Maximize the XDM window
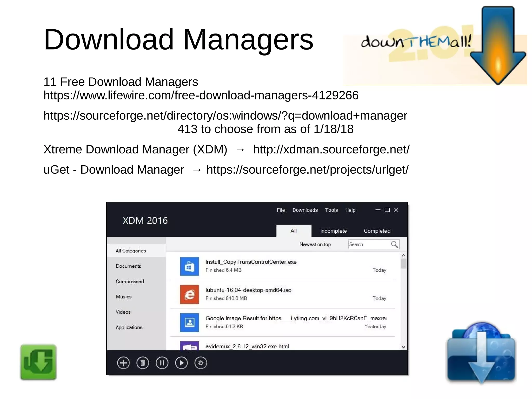 387,210
